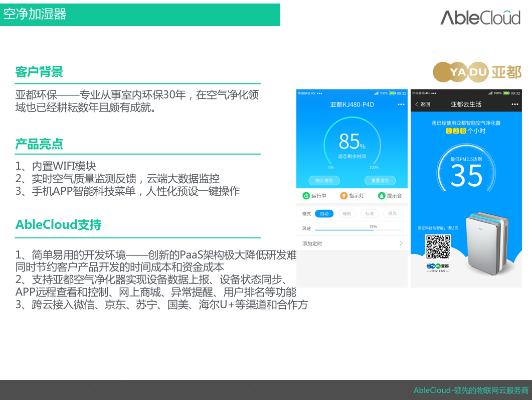Click the 85% filter life gauge
This screenshot has height=400, width=532.
pyautogui.click(x=352, y=144)
